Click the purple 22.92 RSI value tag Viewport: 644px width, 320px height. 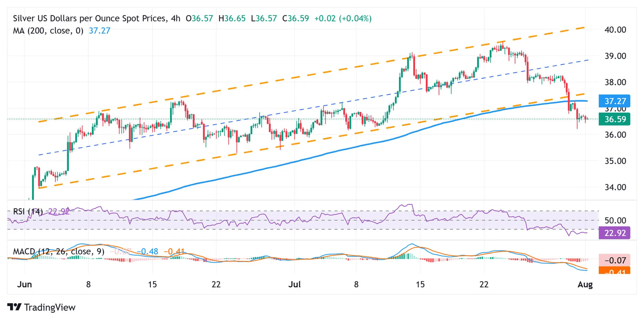(x=614, y=233)
